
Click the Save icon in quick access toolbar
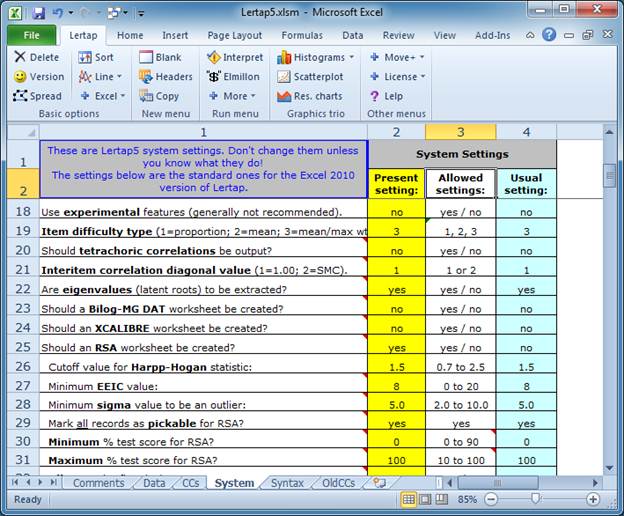(x=38, y=14)
